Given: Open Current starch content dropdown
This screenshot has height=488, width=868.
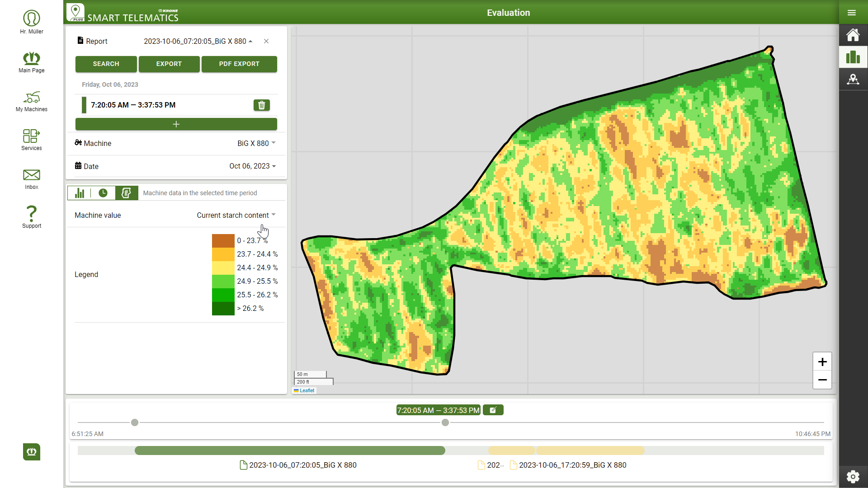Looking at the screenshot, I should pyautogui.click(x=236, y=215).
